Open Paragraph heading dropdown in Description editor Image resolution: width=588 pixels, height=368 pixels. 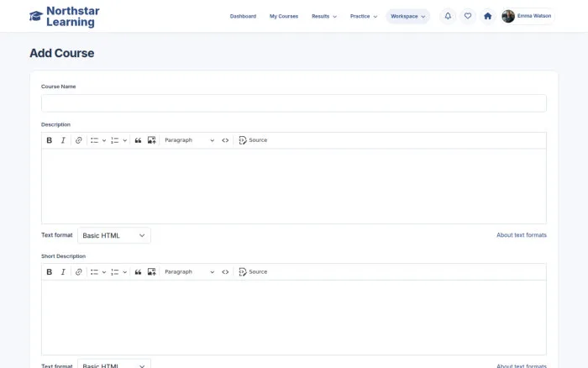(189, 140)
